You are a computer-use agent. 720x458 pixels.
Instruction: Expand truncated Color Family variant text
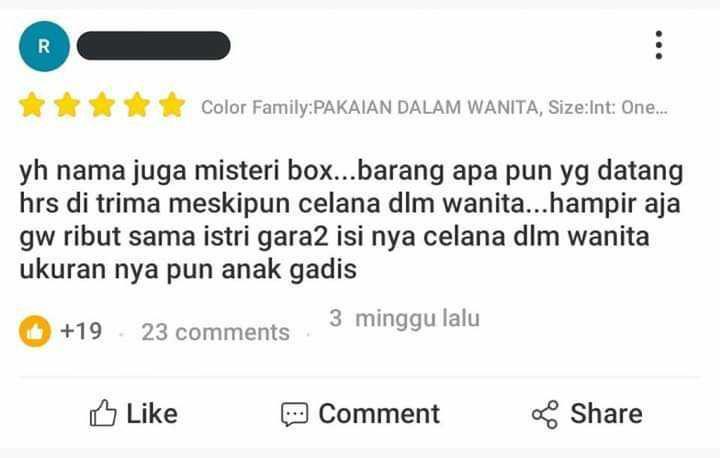click(434, 107)
